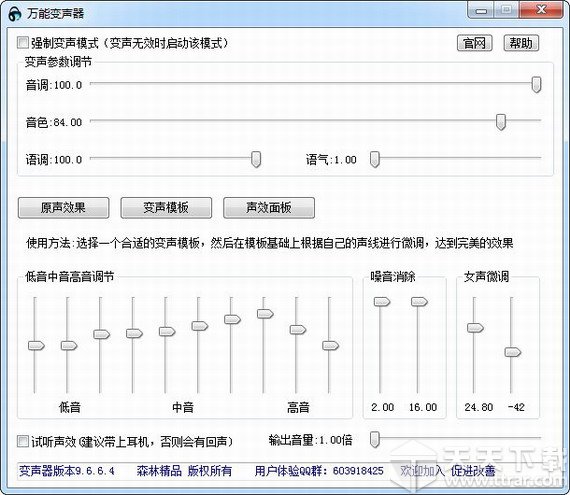Click the 低音 label under equalizer
This screenshot has width=570, height=495.
click(x=69, y=407)
